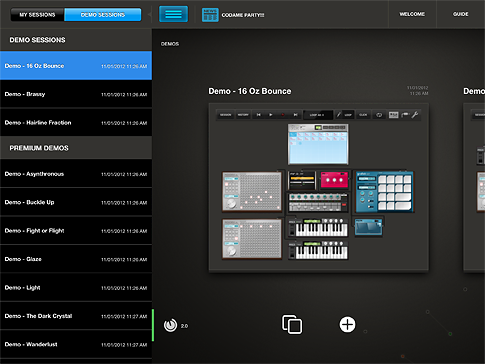Image resolution: width=485 pixels, height=364 pixels.
Task: Click the blue hamburger list icon
Action: point(173,14)
